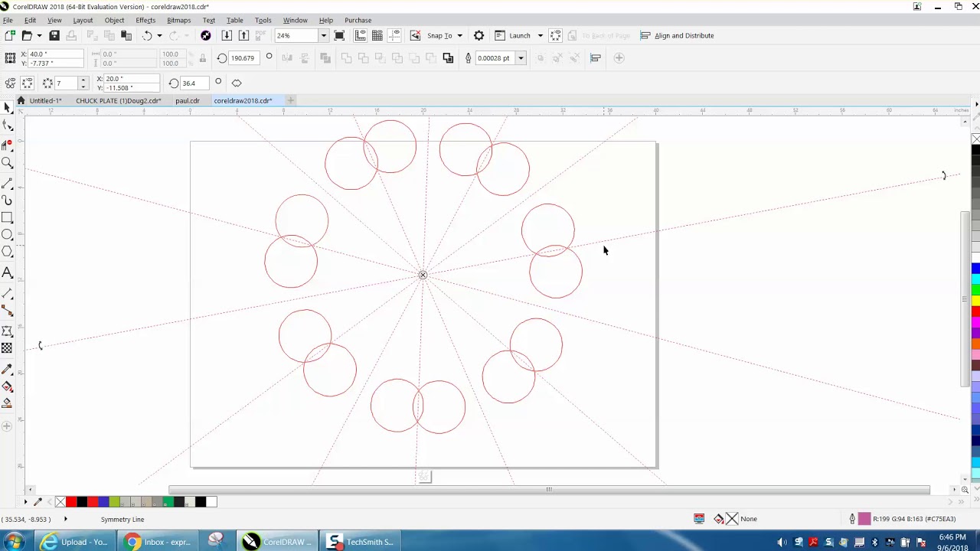Viewport: 980px width, 551px height.
Task: Edit the rotation angle field showing 190.679
Action: coord(243,58)
